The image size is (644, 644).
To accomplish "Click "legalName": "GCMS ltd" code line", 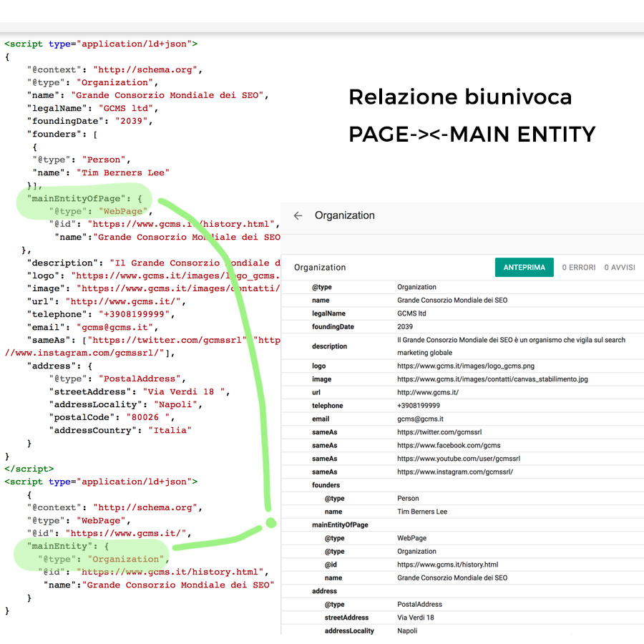I will click(x=92, y=109).
